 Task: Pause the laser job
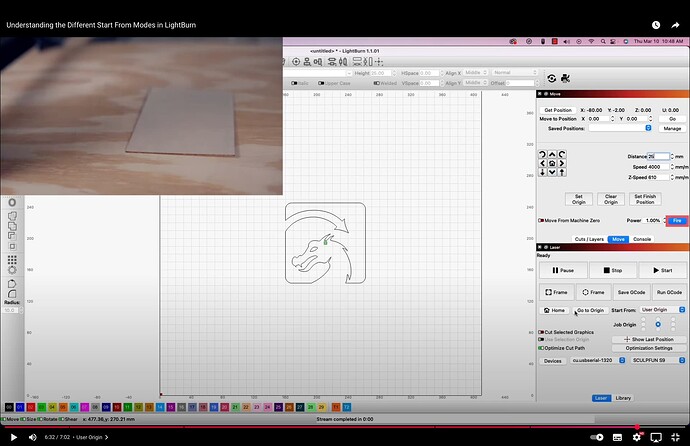(x=562, y=270)
